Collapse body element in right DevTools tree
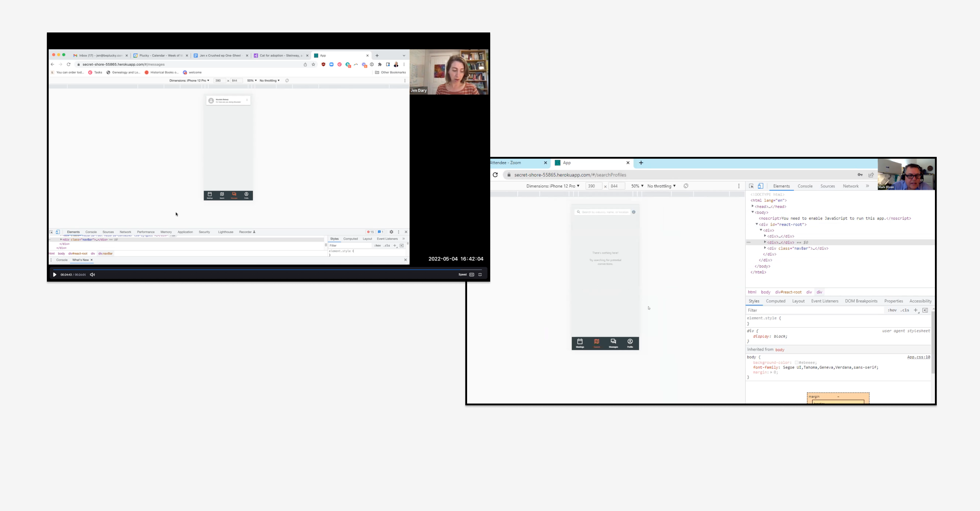The width and height of the screenshot is (980, 511). 752,212
